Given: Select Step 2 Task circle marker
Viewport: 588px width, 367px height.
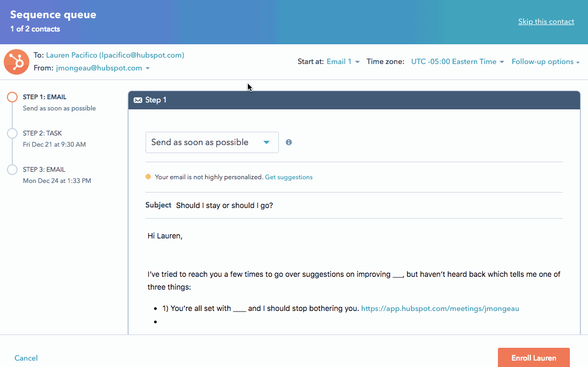Looking at the screenshot, I should pyautogui.click(x=12, y=133).
